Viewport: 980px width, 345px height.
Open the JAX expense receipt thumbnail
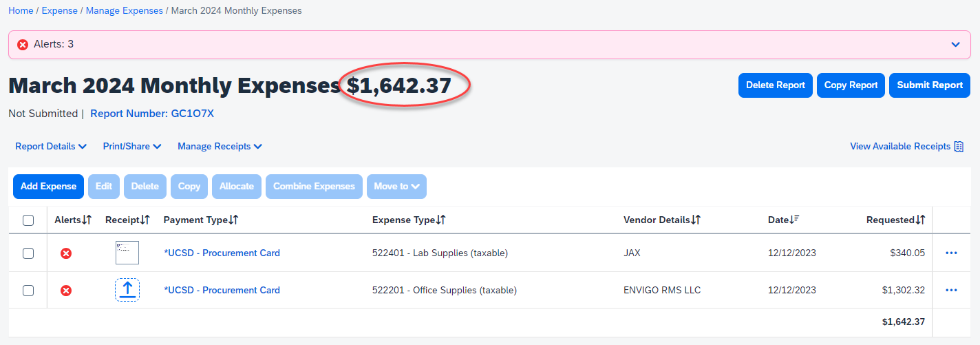point(127,253)
